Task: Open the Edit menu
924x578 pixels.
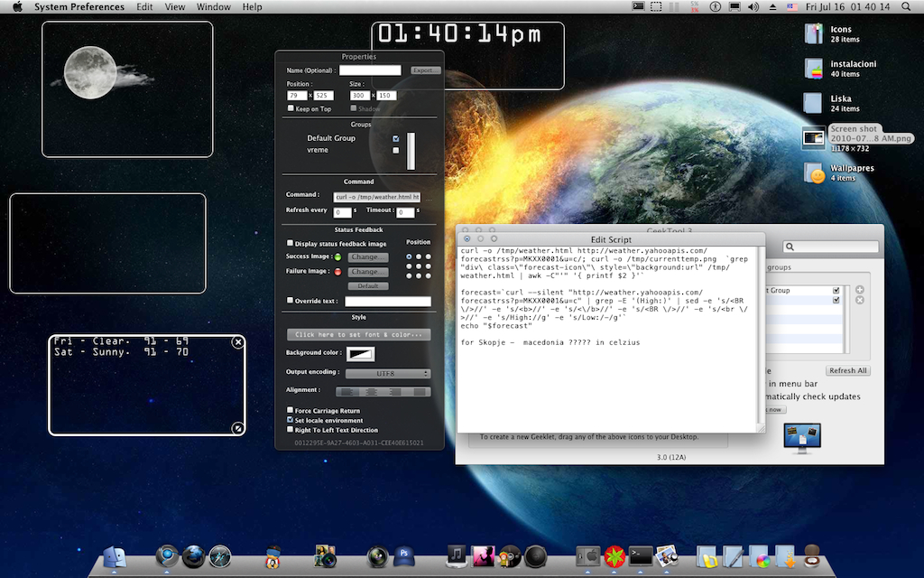Action: [x=144, y=6]
